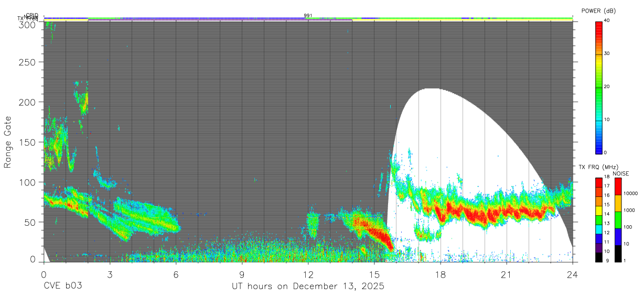Viewport: 644px width, 297px height.
Task: Click the 'NOISE' legend title
Action: click(x=620, y=173)
